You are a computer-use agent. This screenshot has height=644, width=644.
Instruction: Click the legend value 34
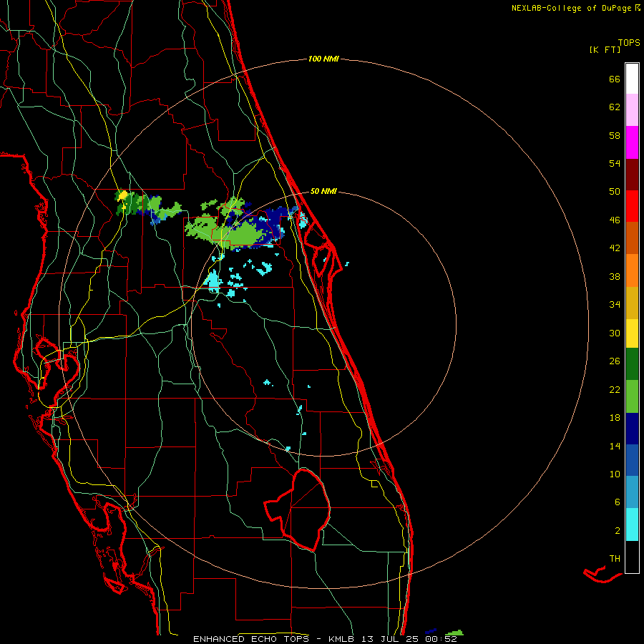(615, 305)
